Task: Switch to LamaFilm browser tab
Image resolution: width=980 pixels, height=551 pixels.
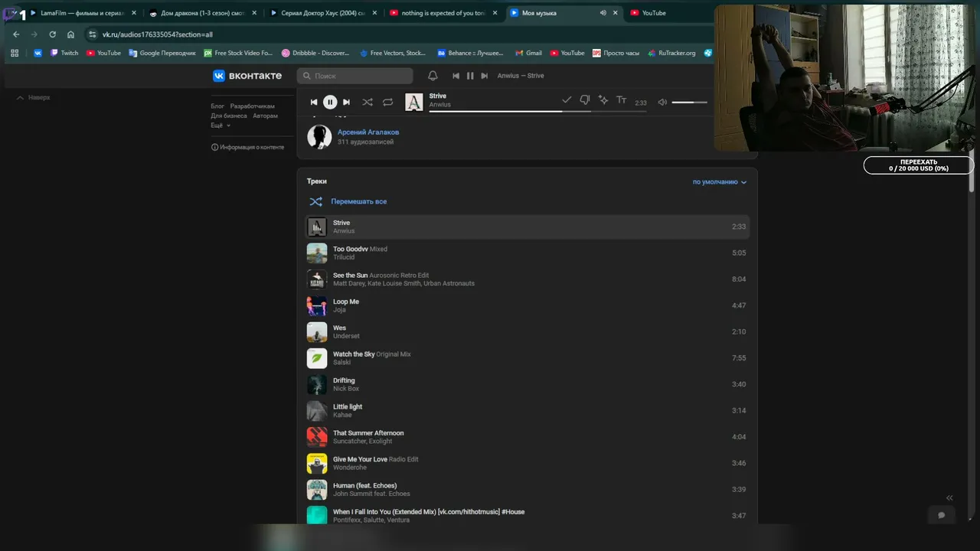Action: pos(83,13)
